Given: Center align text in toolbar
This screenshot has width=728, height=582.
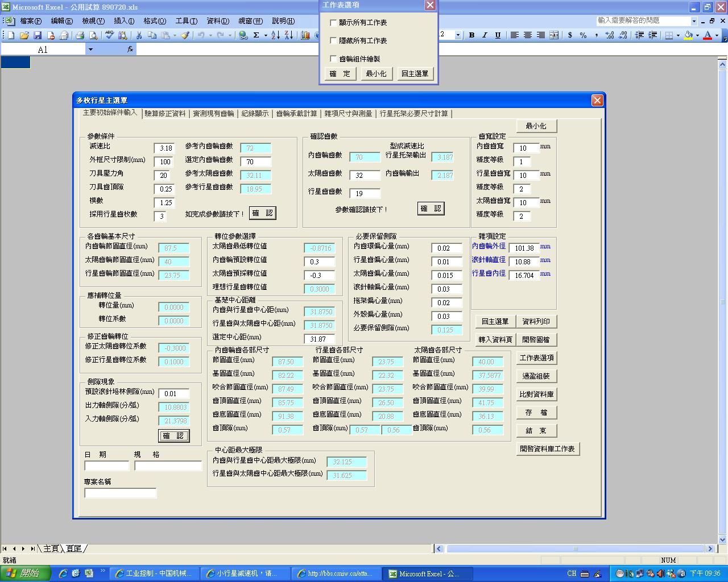Looking at the screenshot, I should (x=527, y=35).
